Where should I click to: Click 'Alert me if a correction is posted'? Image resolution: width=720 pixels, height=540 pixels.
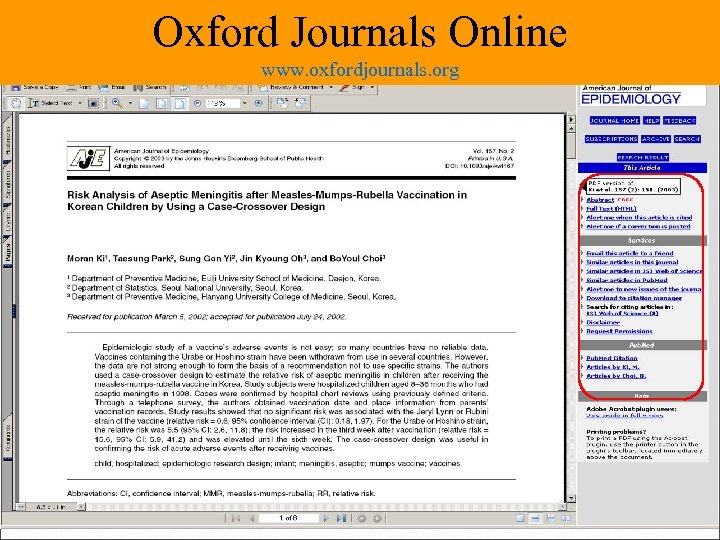638,226
